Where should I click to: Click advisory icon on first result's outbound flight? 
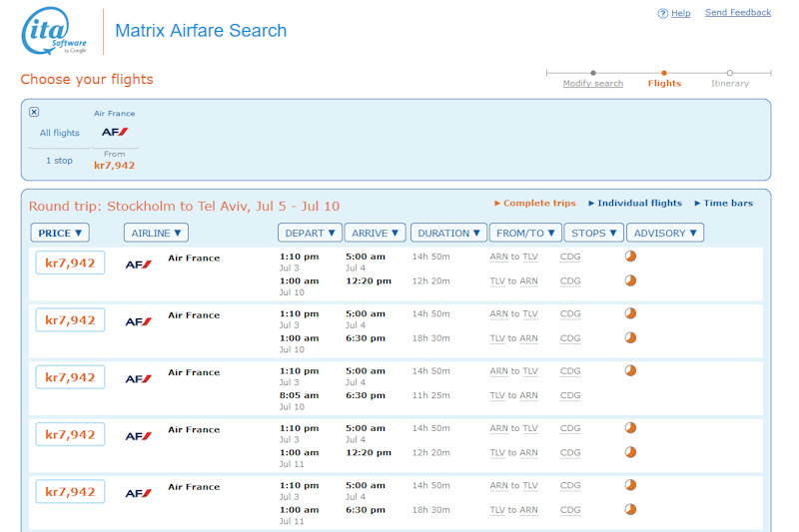tap(630, 257)
